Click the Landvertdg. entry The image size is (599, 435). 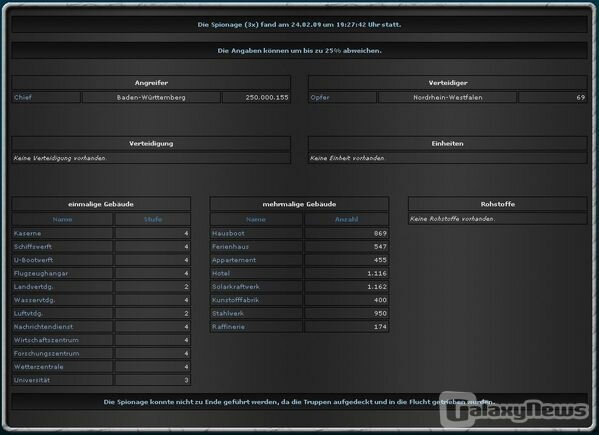tap(34, 287)
